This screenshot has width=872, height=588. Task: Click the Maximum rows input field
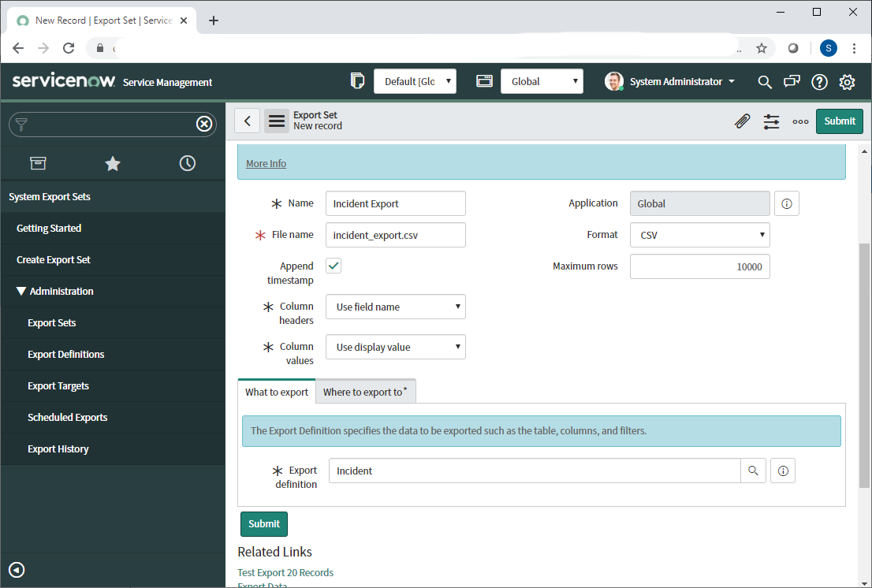(699, 266)
